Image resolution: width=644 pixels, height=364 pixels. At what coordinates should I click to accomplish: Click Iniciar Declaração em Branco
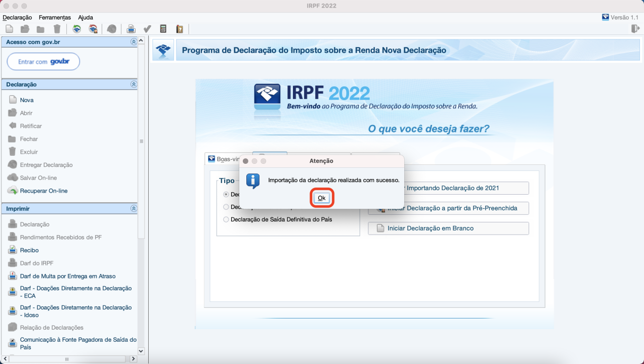(448, 229)
